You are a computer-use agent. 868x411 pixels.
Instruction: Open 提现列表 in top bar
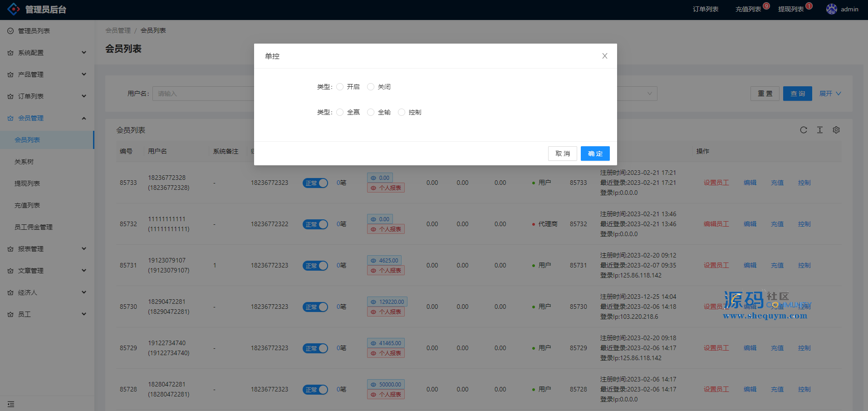click(791, 9)
